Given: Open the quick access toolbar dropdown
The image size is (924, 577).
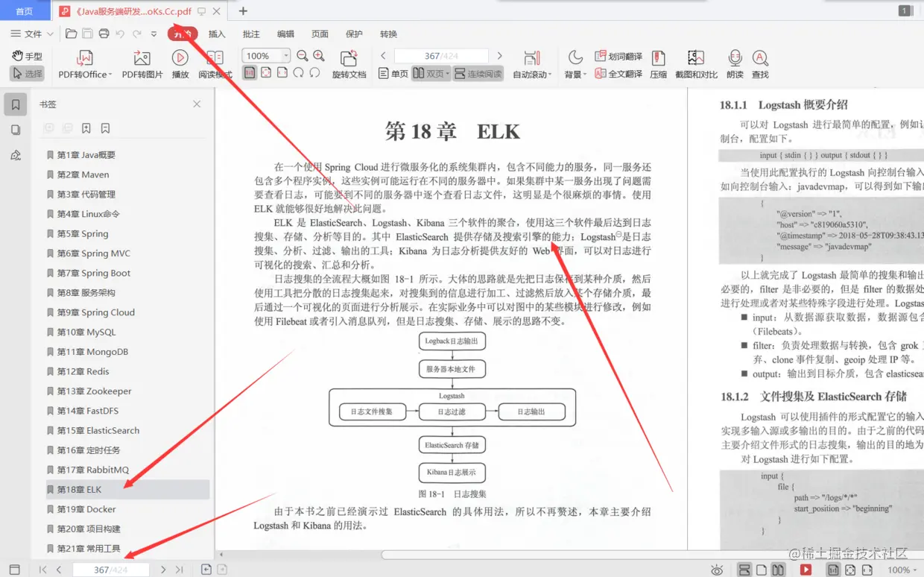Looking at the screenshot, I should 154,34.
